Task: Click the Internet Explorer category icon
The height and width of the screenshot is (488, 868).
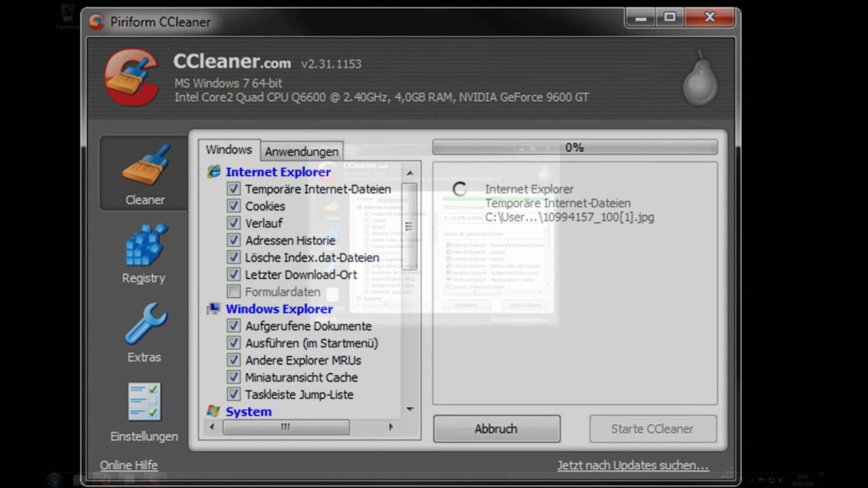Action: [x=214, y=171]
